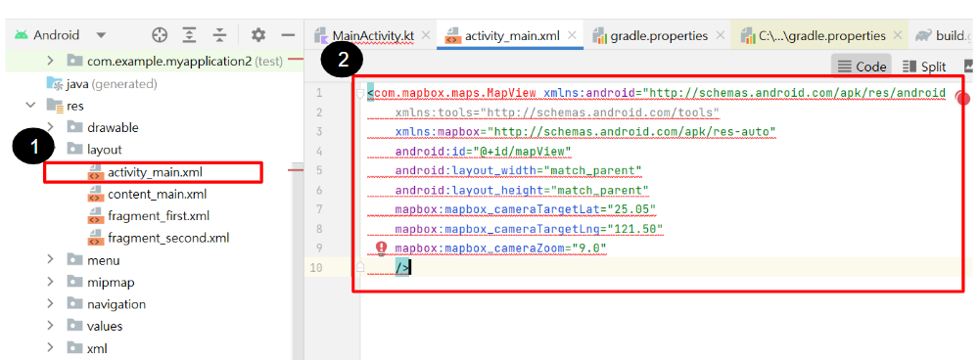The image size is (980, 360).
Task: Click the fold marker on line 1
Action: pos(359,94)
